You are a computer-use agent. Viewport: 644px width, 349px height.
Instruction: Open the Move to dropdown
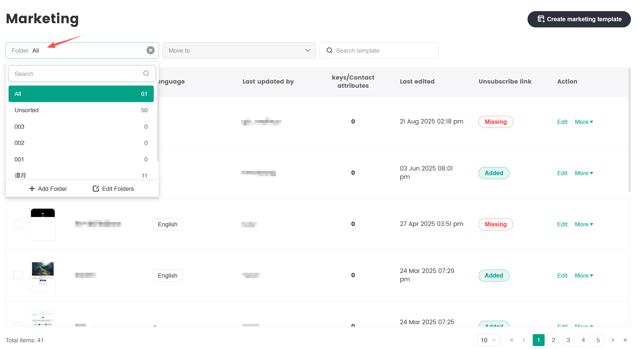coord(239,51)
